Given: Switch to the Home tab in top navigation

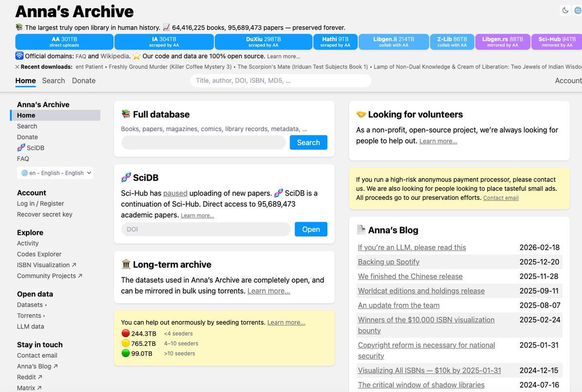Looking at the screenshot, I should click(x=26, y=81).
